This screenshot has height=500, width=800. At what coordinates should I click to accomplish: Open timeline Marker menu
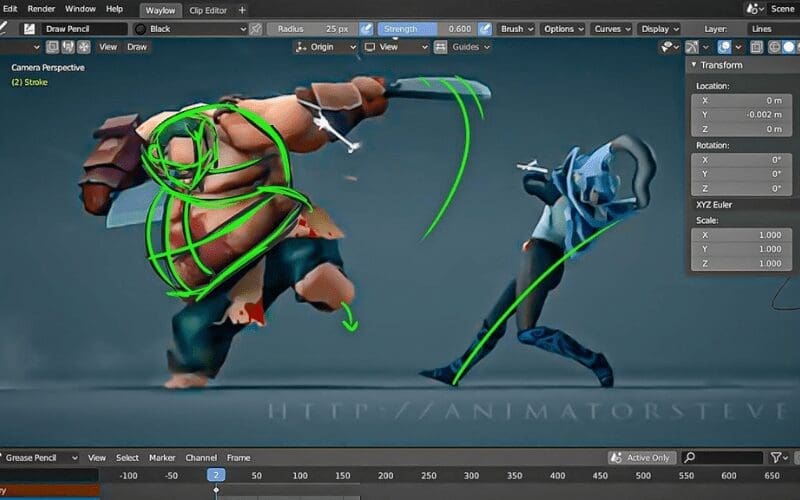click(162, 458)
